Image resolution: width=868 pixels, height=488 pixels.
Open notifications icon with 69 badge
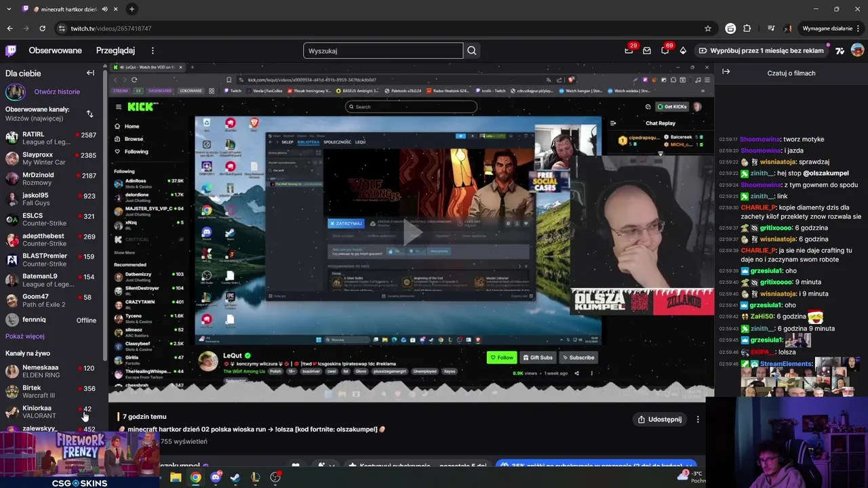pyautogui.click(x=665, y=50)
